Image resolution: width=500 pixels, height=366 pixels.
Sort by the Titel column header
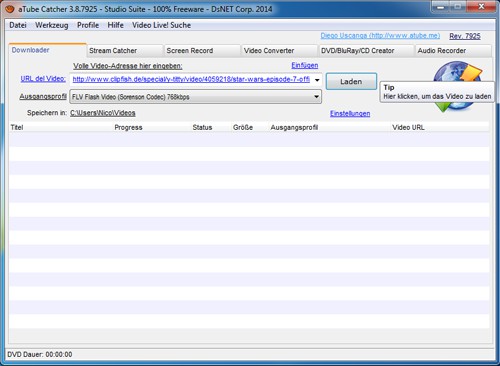pyautogui.click(x=61, y=127)
